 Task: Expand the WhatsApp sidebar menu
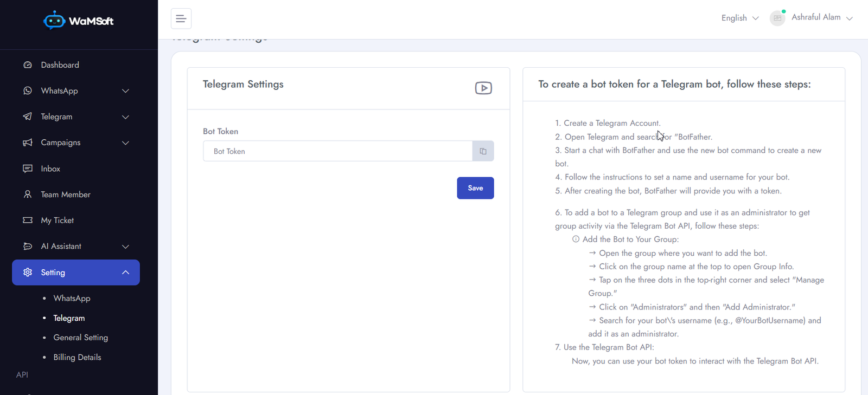coord(76,91)
